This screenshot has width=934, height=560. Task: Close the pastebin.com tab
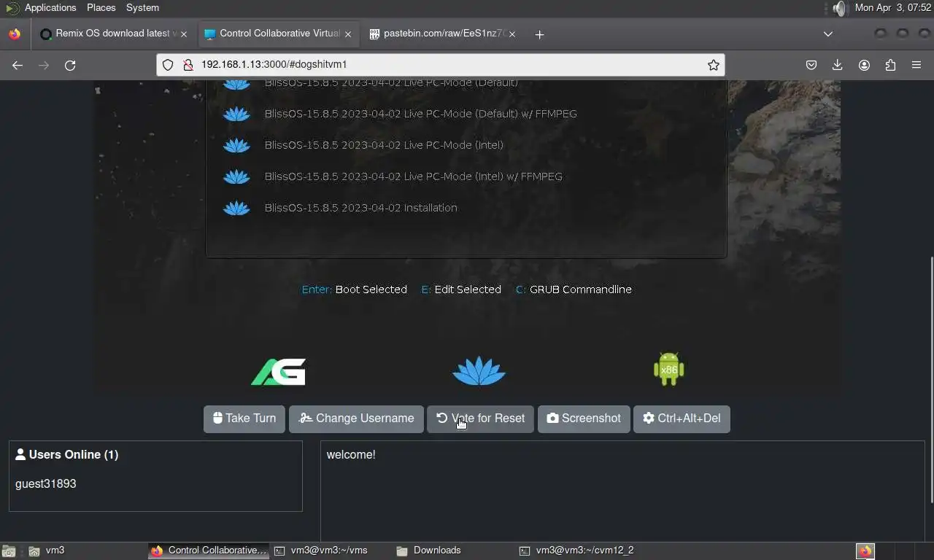coord(512,34)
